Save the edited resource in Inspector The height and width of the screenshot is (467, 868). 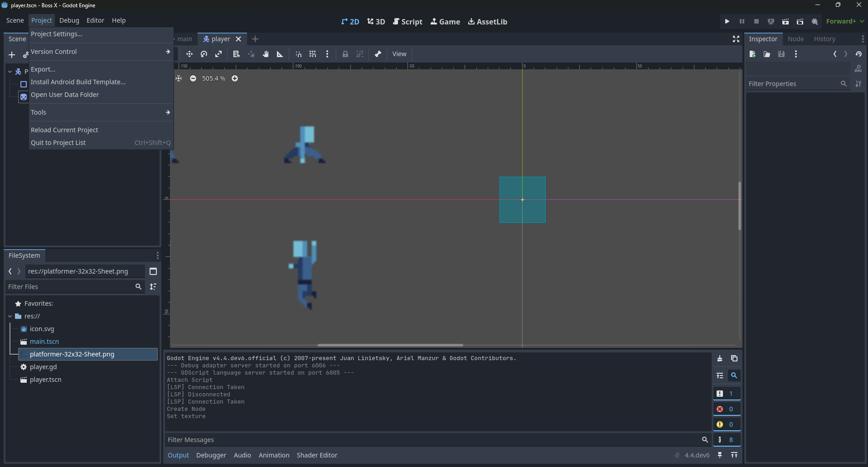pyautogui.click(x=781, y=54)
